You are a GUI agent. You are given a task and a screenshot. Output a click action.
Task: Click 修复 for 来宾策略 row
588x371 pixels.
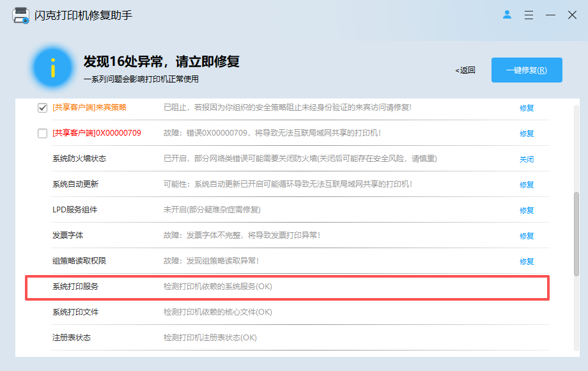click(527, 108)
